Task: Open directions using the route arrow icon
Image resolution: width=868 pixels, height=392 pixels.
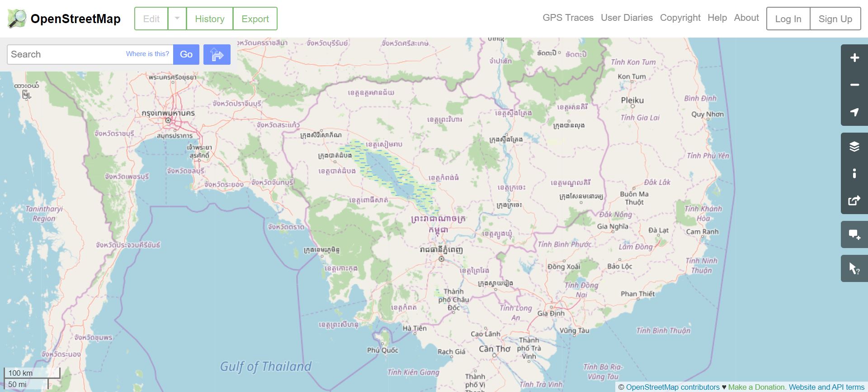Action: click(x=217, y=55)
